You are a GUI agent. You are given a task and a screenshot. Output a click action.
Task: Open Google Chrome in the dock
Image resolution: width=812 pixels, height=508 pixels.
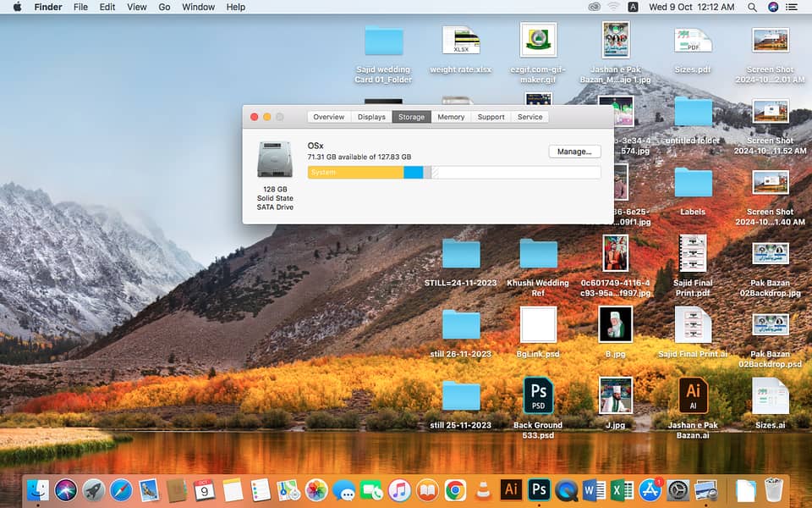click(455, 489)
